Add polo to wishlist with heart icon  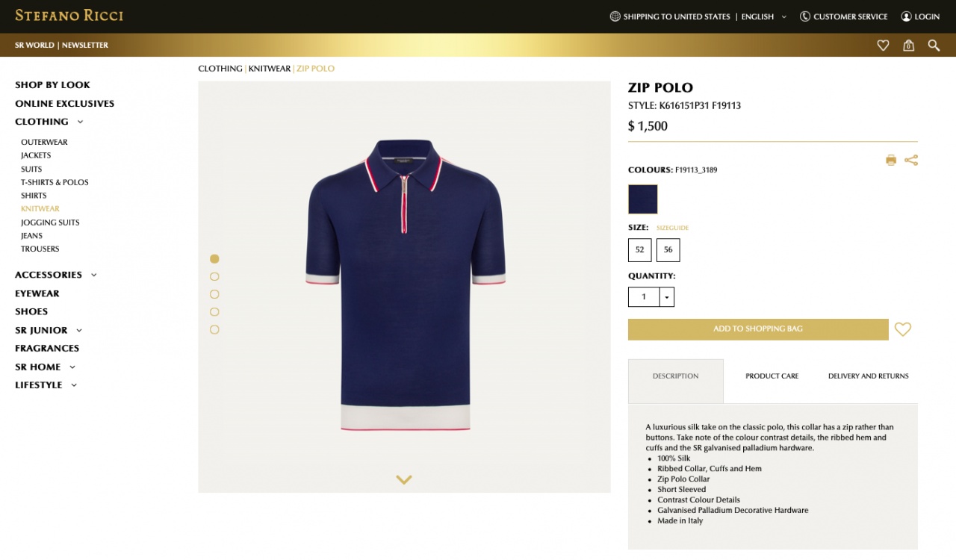(x=903, y=329)
